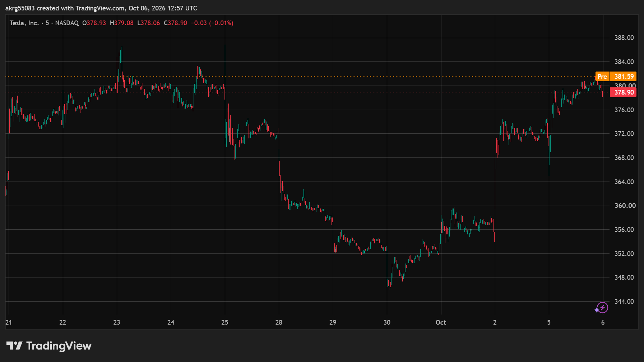Click the 23 date label on time axis
The image size is (644, 362).
click(x=117, y=322)
